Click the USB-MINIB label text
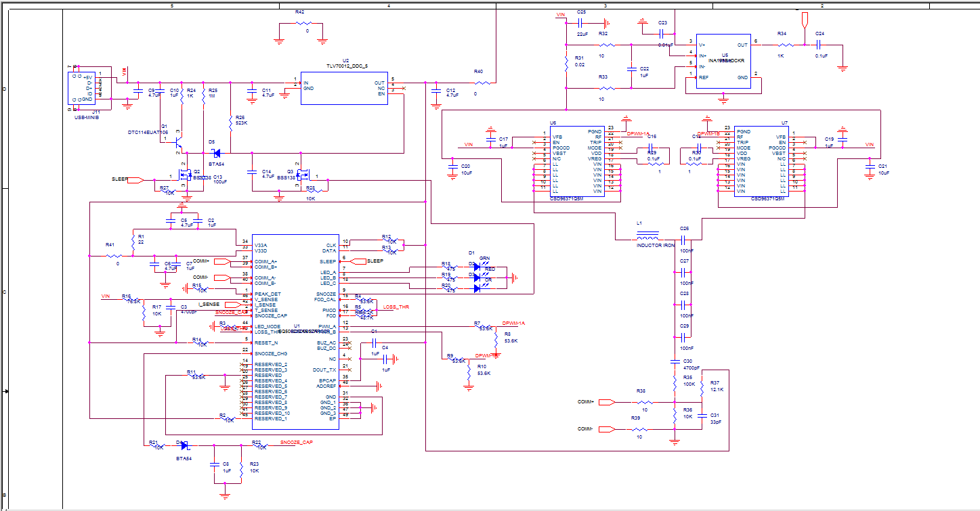 pos(87,118)
